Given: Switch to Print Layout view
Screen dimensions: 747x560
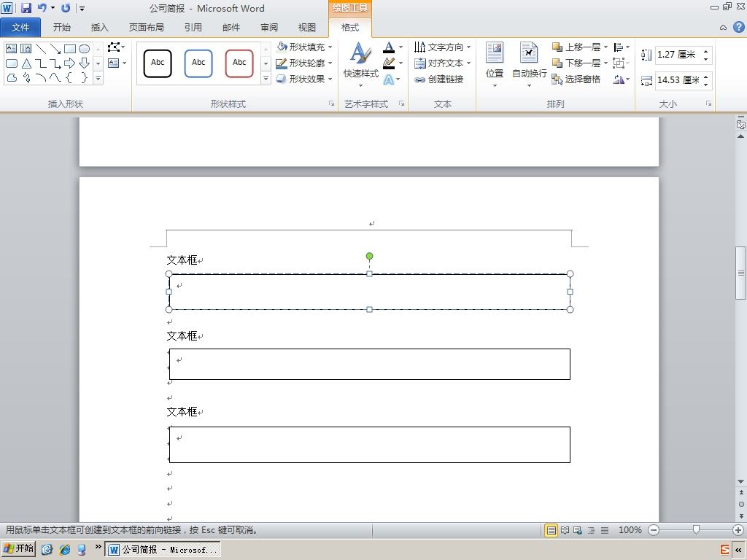Looking at the screenshot, I should point(551,530).
